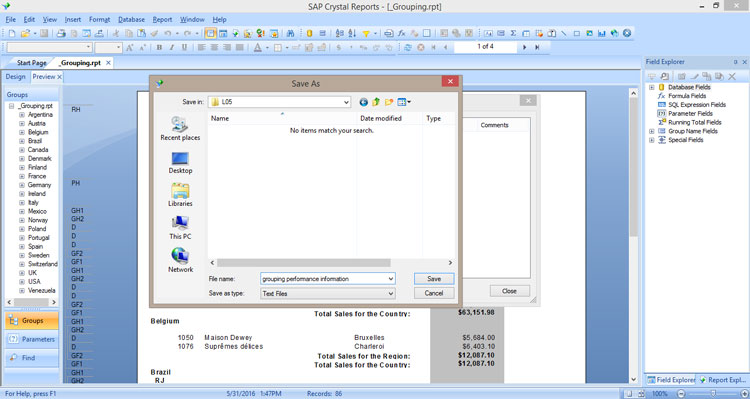Click Save button in Save As dialog
This screenshot has width=750, height=399.
(x=434, y=278)
